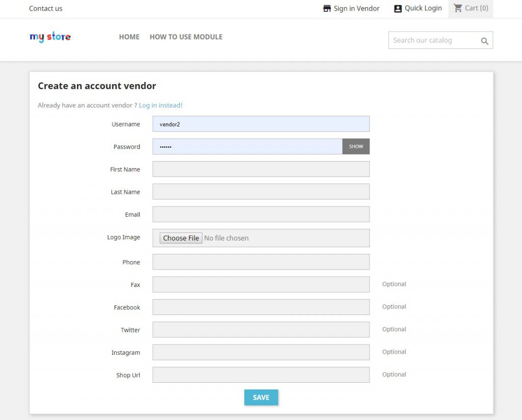Click the person icon beside Quick Login
Image resolution: width=522 pixels, height=420 pixels.
tap(397, 8)
